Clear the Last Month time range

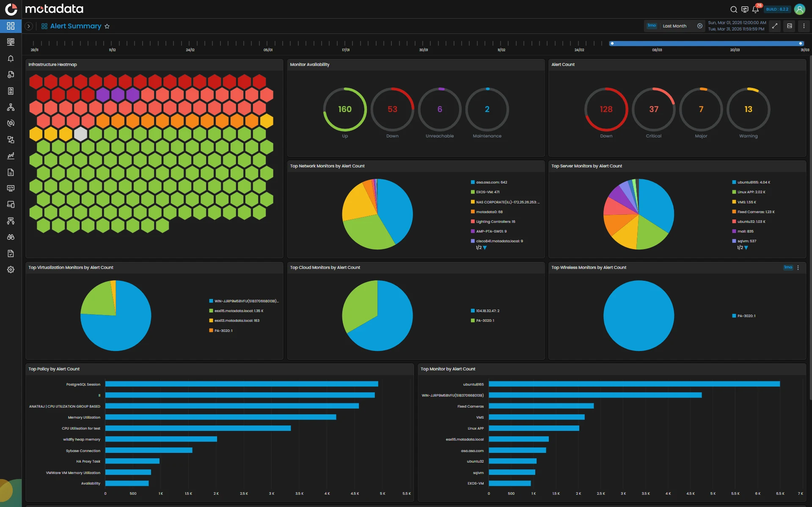pos(700,26)
